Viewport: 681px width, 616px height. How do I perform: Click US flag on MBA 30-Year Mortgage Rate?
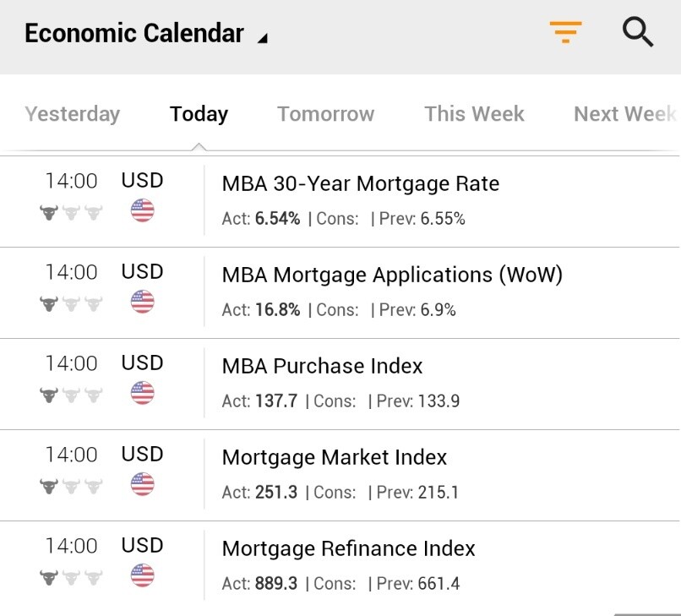143,210
